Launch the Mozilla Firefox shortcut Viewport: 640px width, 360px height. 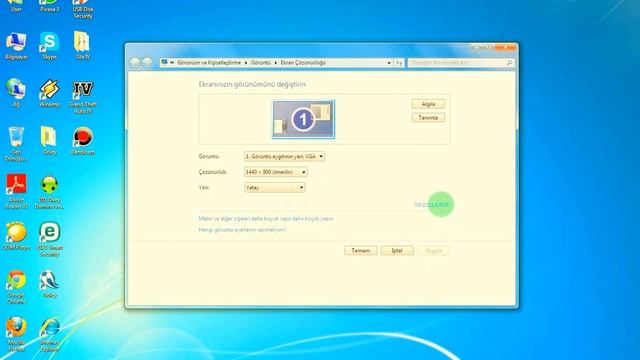(x=16, y=334)
